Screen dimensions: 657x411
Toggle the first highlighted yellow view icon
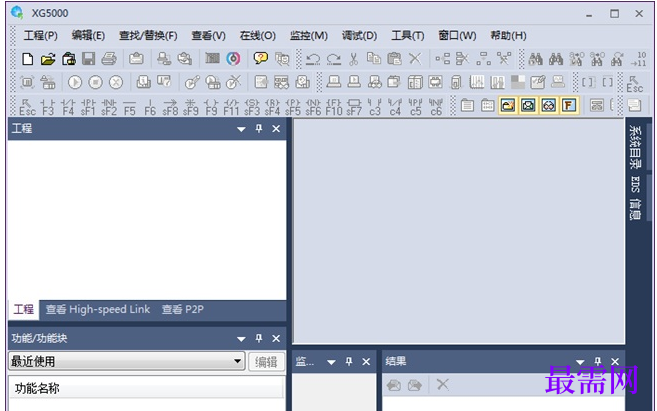coord(507,105)
